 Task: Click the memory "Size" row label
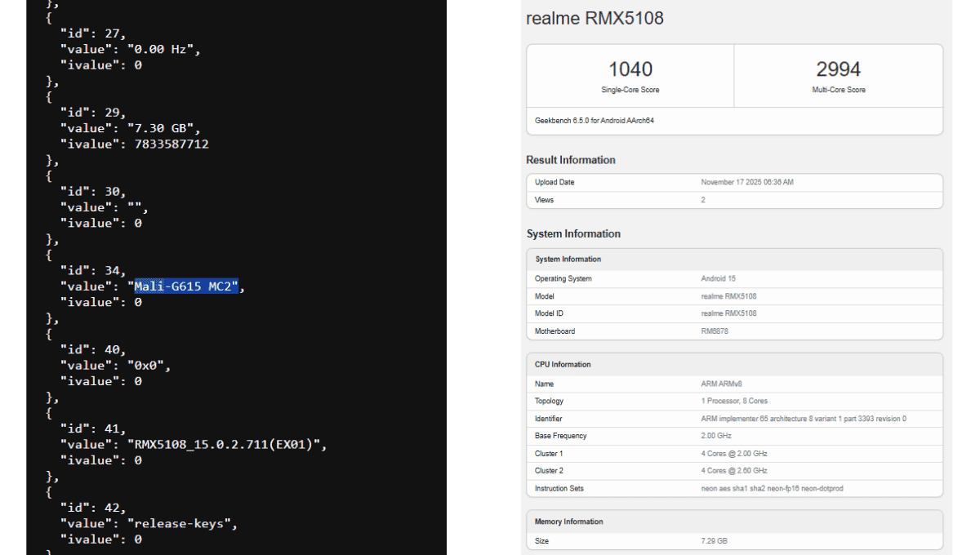tap(542, 541)
